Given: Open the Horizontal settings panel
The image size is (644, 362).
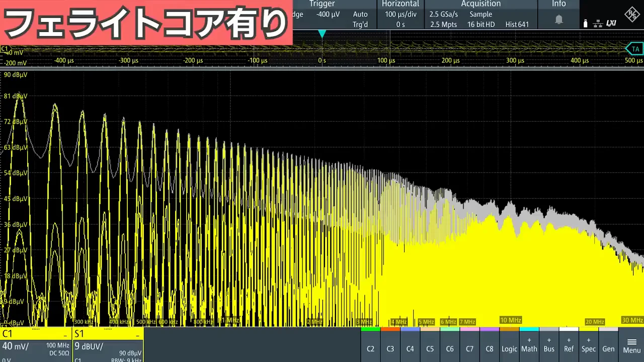Looking at the screenshot, I should pos(400,14).
